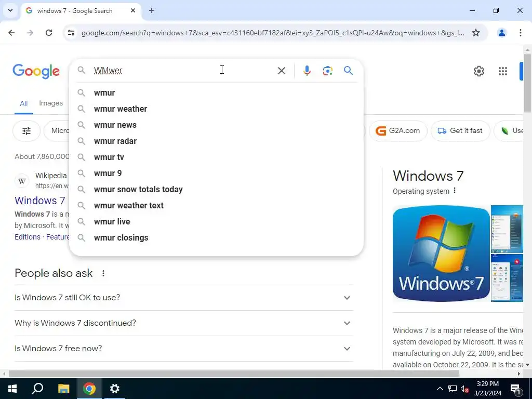This screenshot has height=399, width=532.
Task: Open upper Windows 7 screenshot thumbnail
Action: pyautogui.click(x=507, y=229)
